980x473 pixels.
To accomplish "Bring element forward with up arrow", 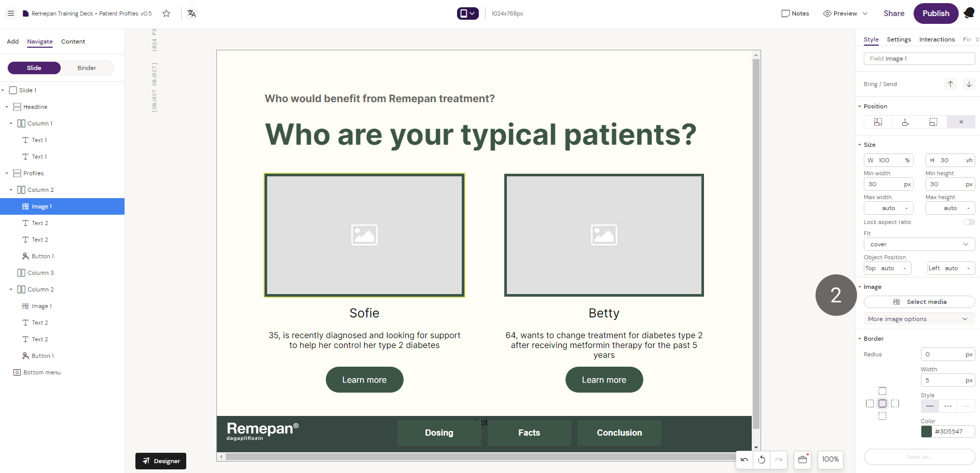I will (x=950, y=84).
